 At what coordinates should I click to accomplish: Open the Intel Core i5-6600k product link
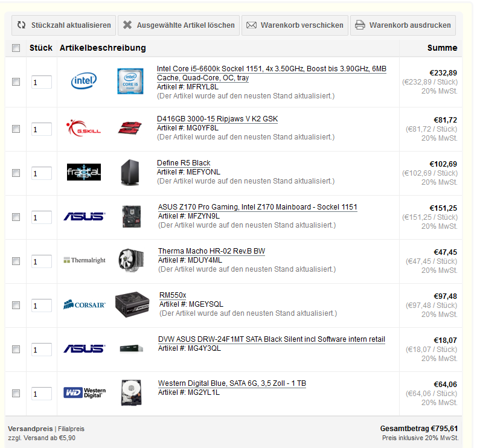pyautogui.click(x=271, y=73)
